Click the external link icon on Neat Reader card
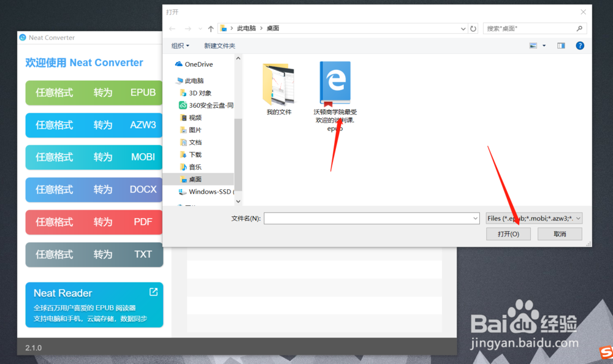Image resolution: width=613 pixels, height=364 pixels. (154, 292)
